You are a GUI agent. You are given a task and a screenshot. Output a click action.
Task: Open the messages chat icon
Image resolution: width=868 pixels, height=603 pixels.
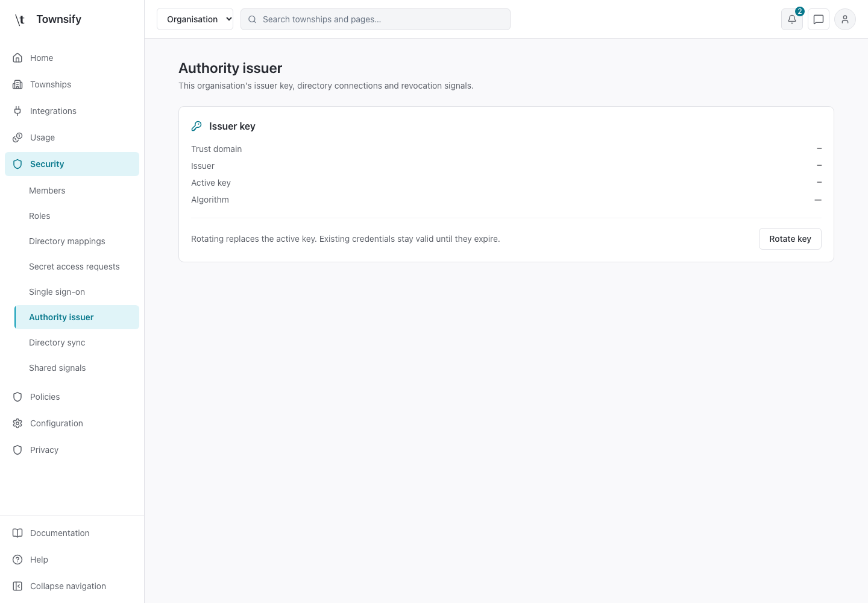819,19
